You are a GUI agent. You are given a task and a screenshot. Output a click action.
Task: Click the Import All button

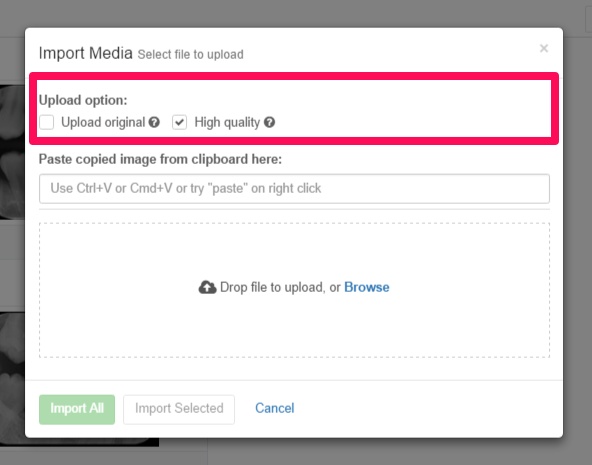77,409
